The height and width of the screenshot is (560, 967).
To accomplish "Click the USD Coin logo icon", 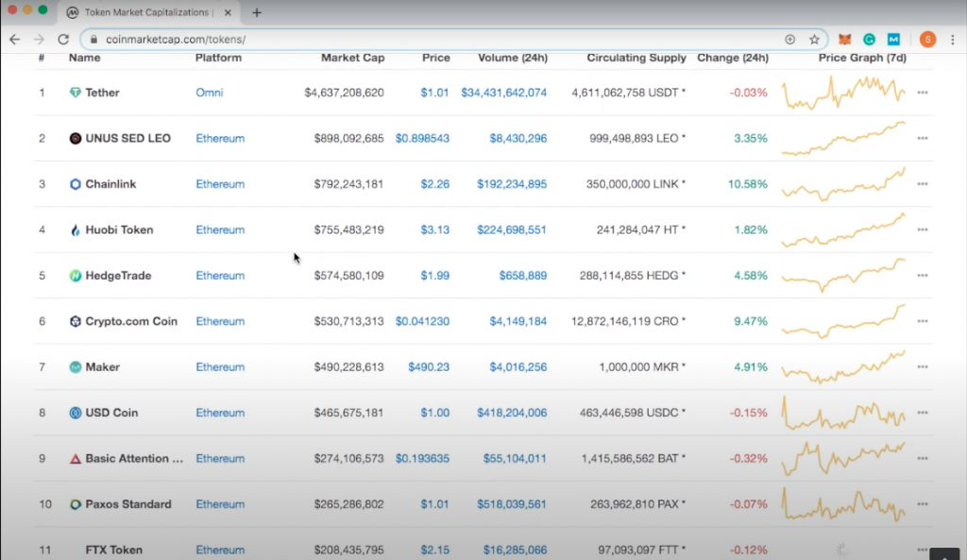I will point(76,413).
